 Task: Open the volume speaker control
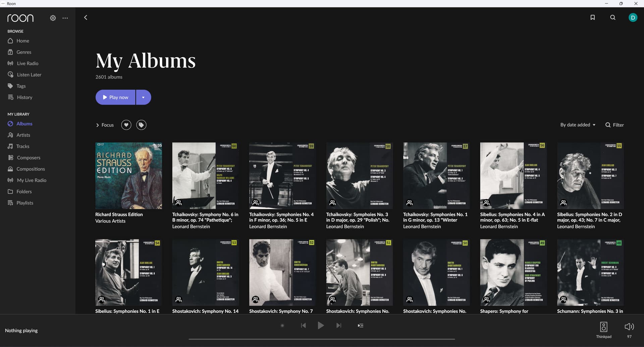[629, 327]
